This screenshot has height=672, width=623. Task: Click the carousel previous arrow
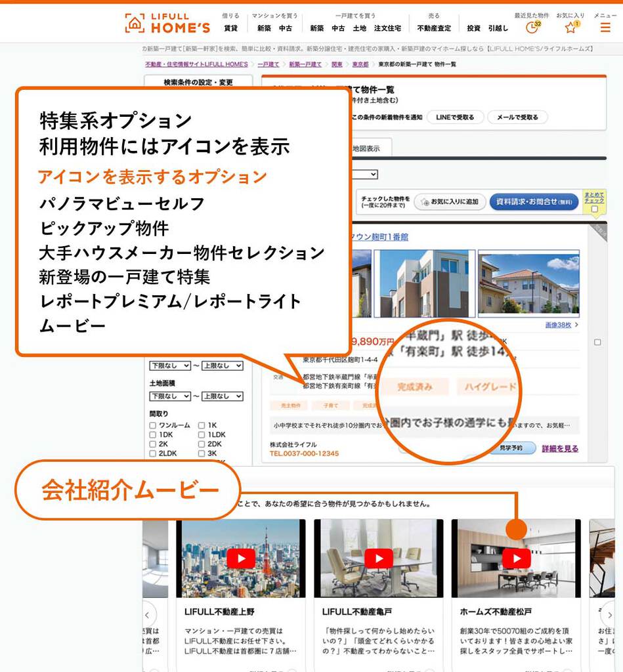(148, 616)
